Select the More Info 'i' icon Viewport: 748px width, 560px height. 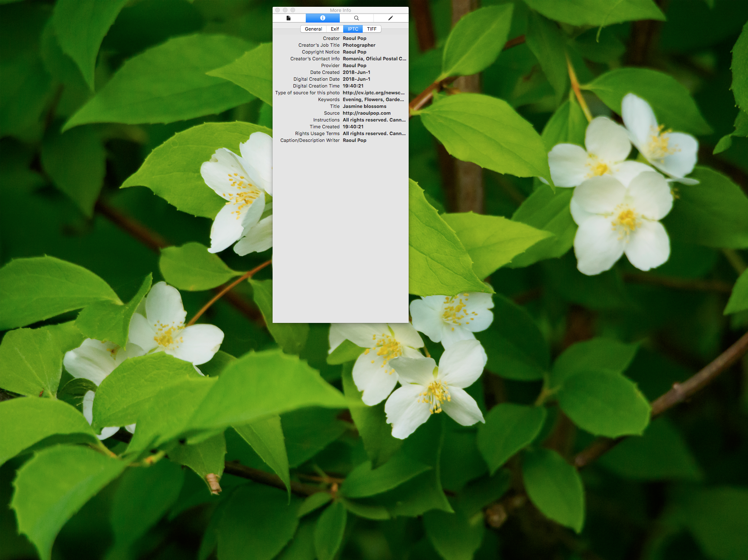(x=323, y=18)
